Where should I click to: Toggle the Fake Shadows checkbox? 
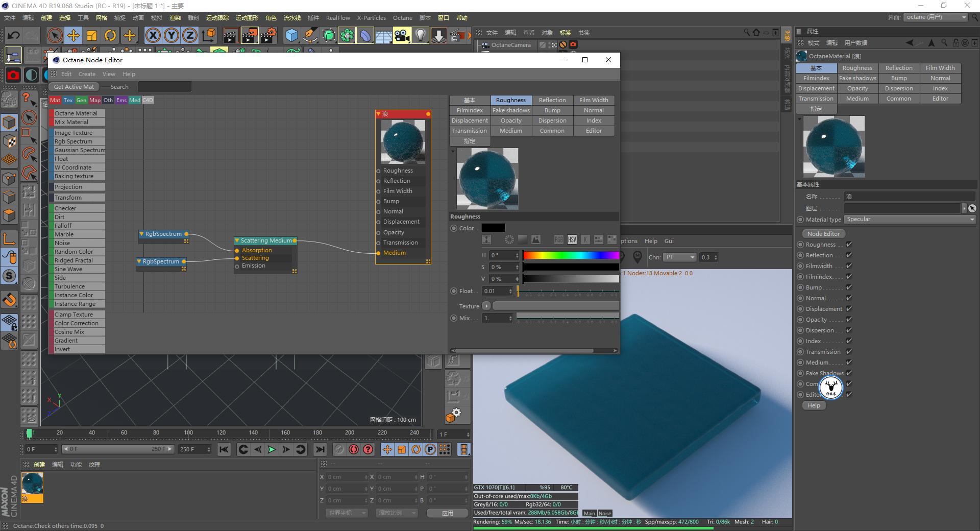tap(849, 373)
